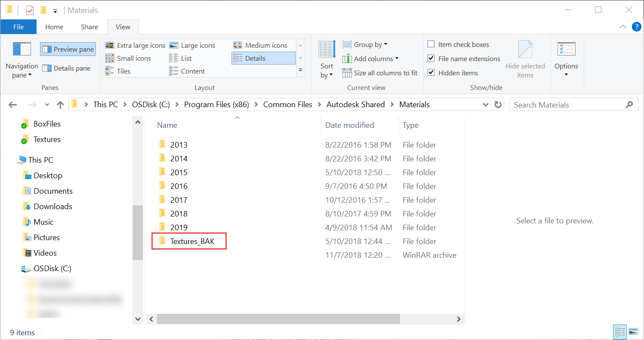Screen dimensions: 644x340
Task: Open Customize Quick Access Toolbar dropdown
Action: click(55, 11)
